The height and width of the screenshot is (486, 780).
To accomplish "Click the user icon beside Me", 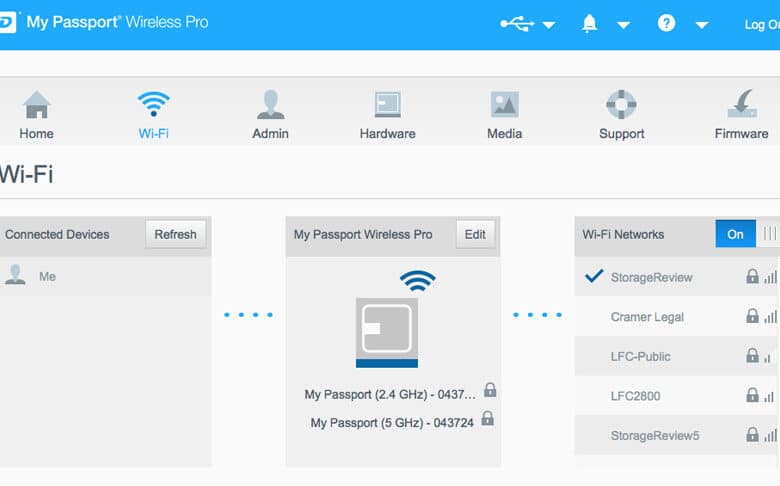I will 15,275.
